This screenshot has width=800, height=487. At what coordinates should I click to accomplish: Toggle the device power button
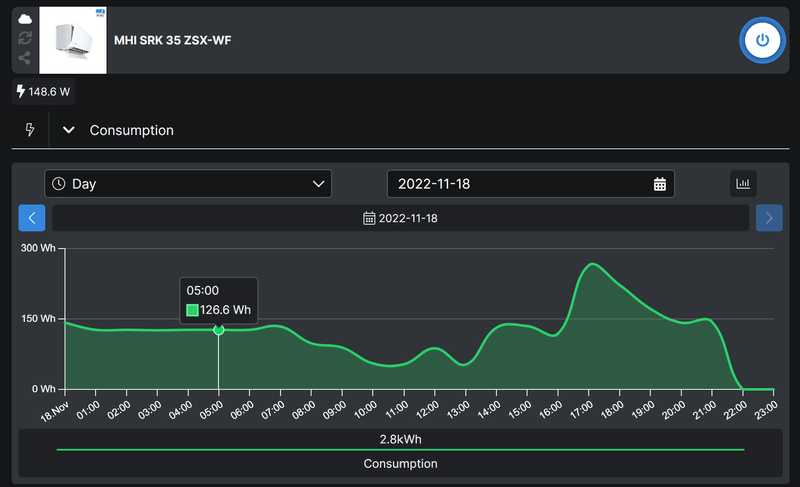(762, 40)
